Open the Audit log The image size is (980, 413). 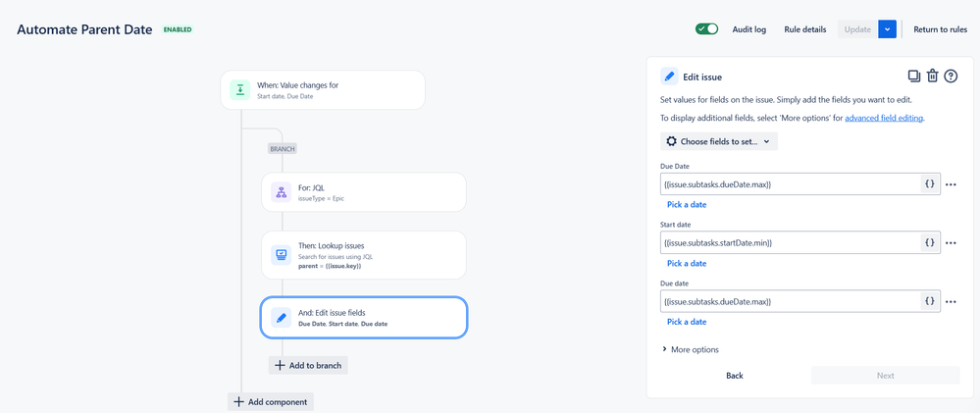click(749, 29)
